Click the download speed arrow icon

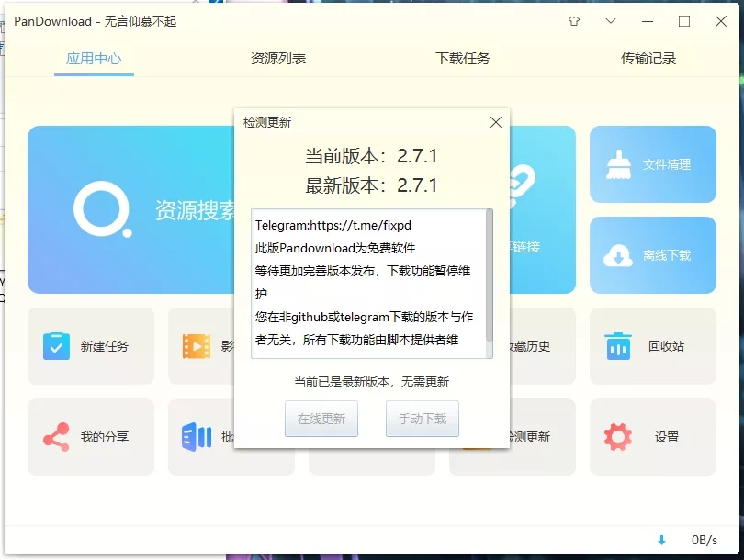click(661, 540)
